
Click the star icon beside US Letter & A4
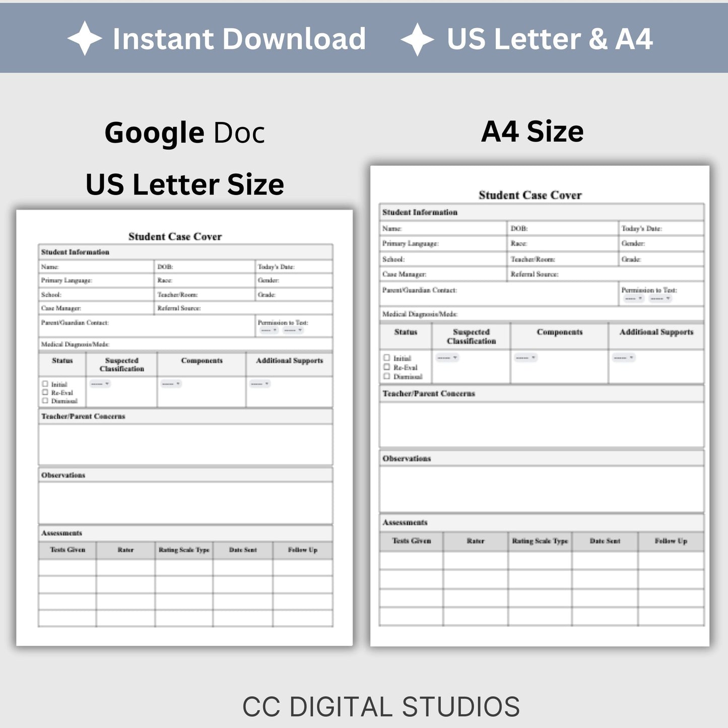pos(417,39)
